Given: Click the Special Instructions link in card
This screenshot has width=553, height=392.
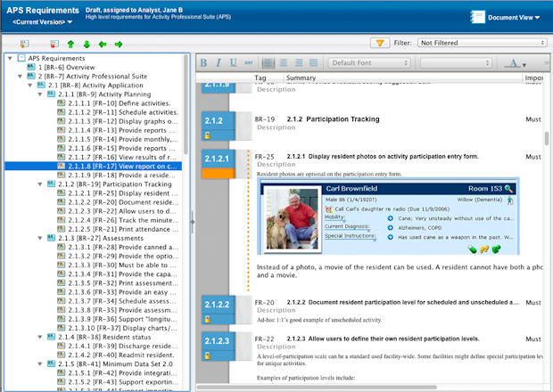Looking at the screenshot, I should 350,236.
